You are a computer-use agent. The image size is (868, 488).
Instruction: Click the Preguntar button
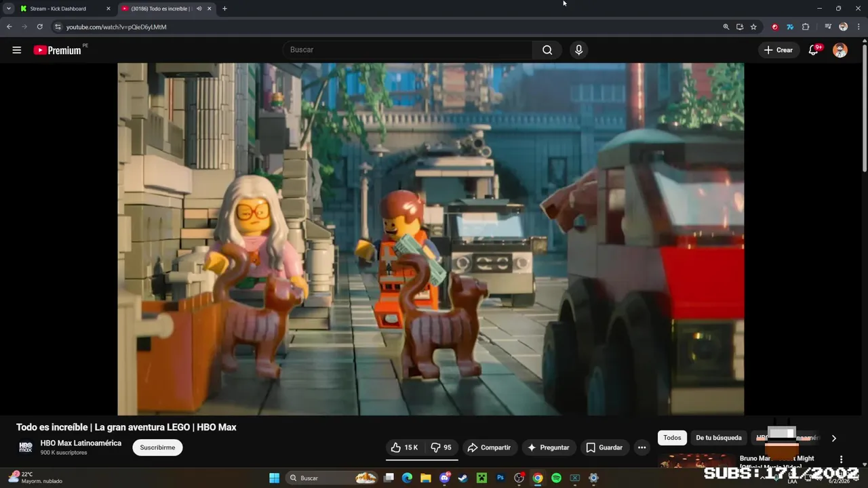[548, 447]
